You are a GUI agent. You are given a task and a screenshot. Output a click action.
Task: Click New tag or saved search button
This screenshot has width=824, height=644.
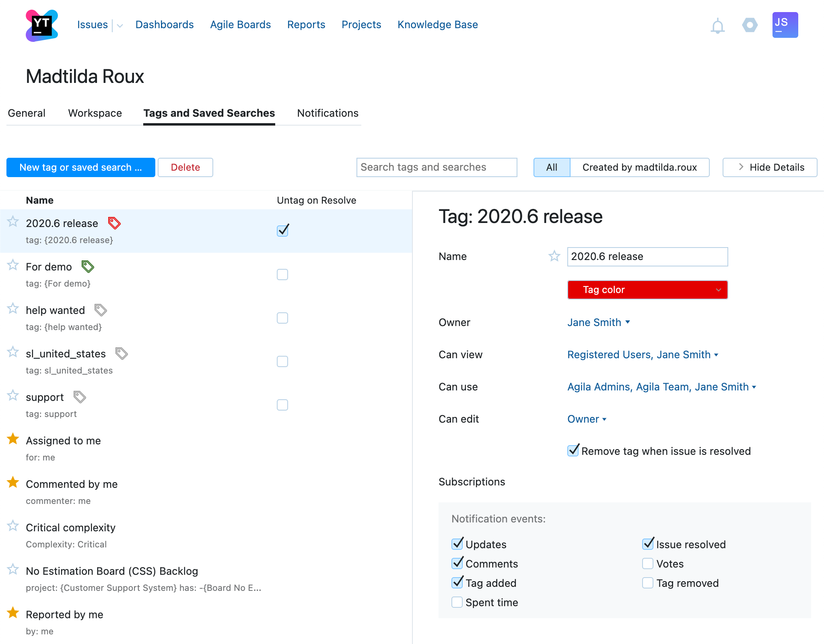(x=80, y=167)
